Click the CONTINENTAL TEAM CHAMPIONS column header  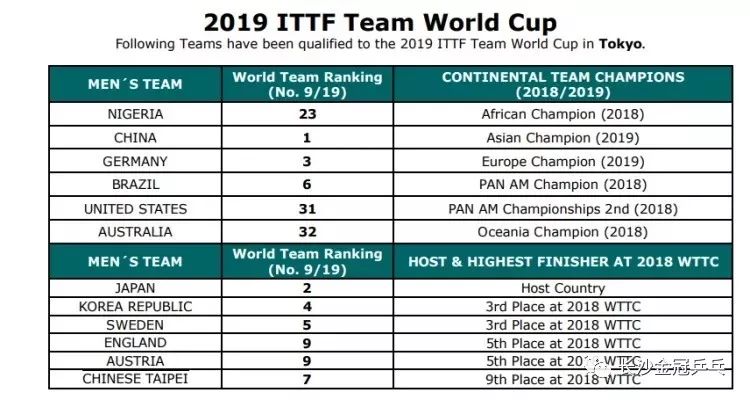(563, 84)
